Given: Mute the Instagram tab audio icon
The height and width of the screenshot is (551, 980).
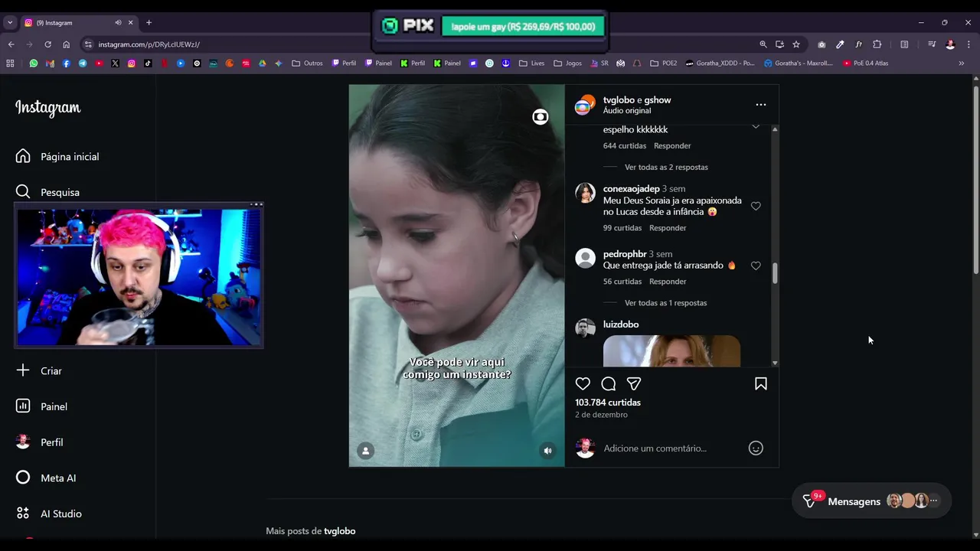Looking at the screenshot, I should point(118,23).
